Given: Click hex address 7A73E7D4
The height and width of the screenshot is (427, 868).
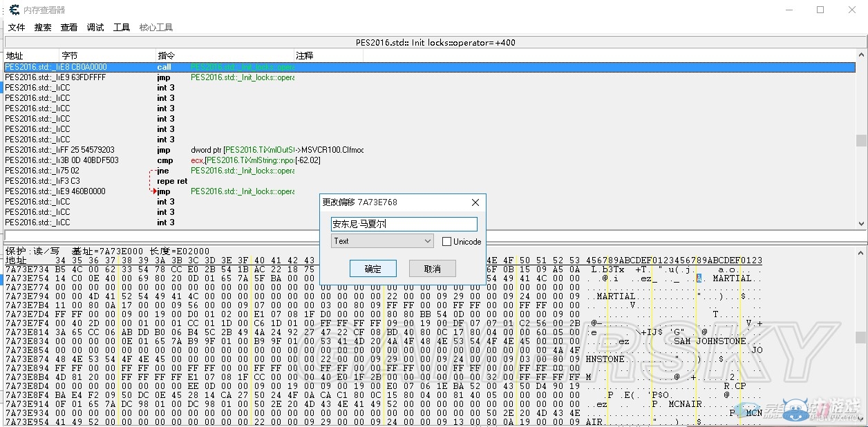Looking at the screenshot, I should click(x=27, y=314).
